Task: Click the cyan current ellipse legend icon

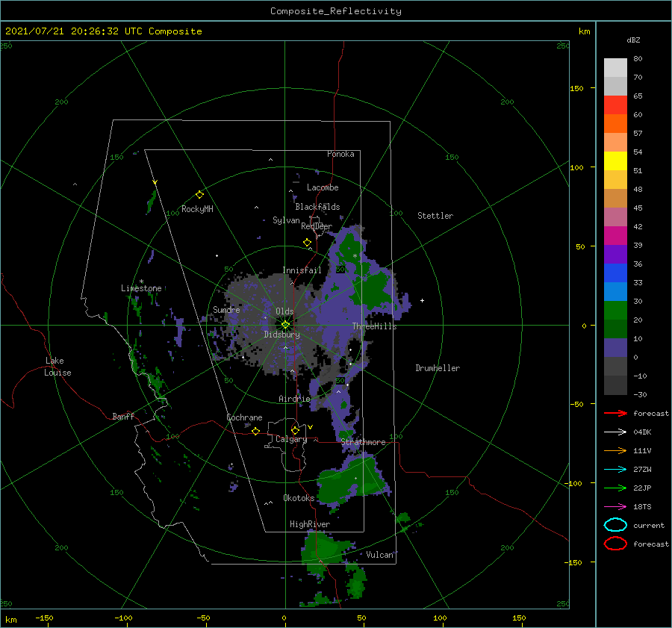Action: point(615,525)
